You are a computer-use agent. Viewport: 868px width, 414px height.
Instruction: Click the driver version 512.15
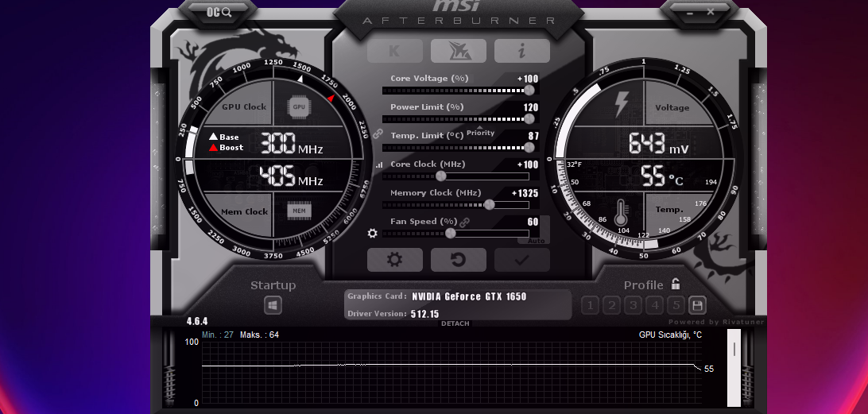[424, 314]
